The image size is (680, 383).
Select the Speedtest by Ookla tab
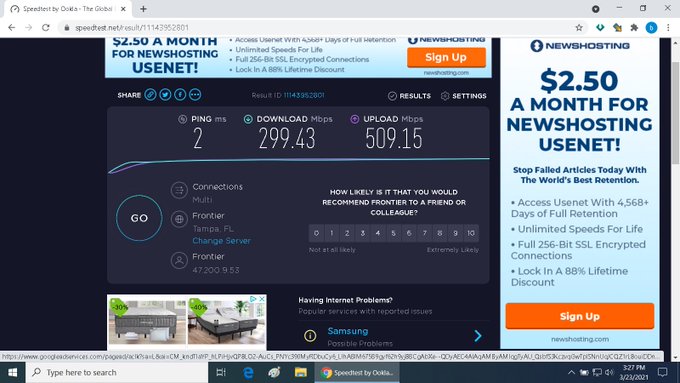[x=67, y=9]
